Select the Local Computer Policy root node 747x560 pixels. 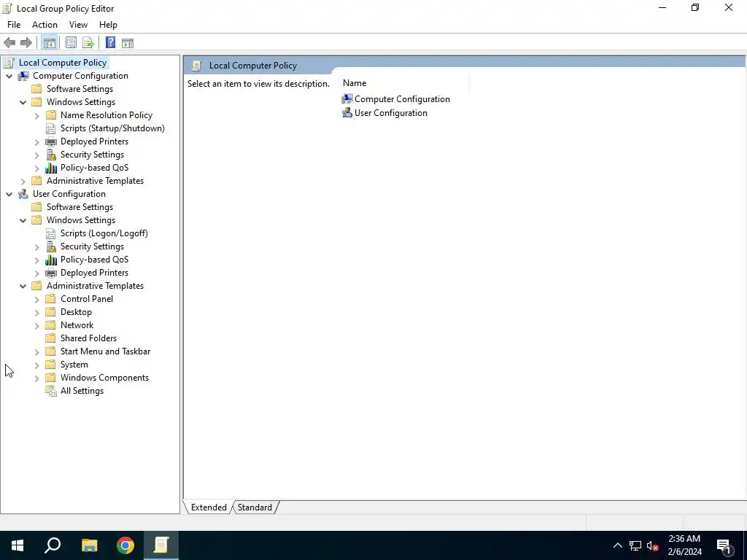(63, 63)
